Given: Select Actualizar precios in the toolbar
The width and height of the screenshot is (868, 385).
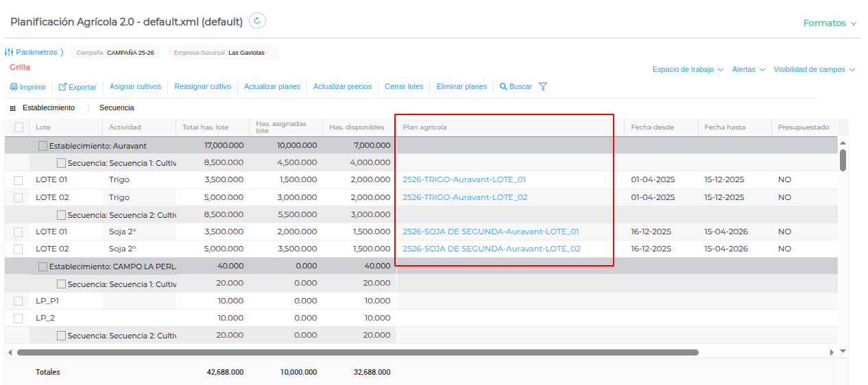Looking at the screenshot, I should coord(342,87).
